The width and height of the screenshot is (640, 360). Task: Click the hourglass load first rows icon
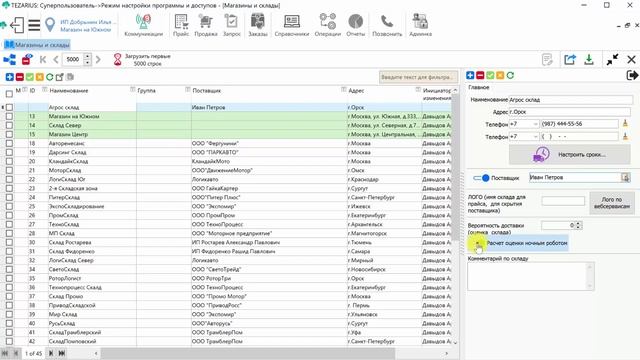pos(118,60)
